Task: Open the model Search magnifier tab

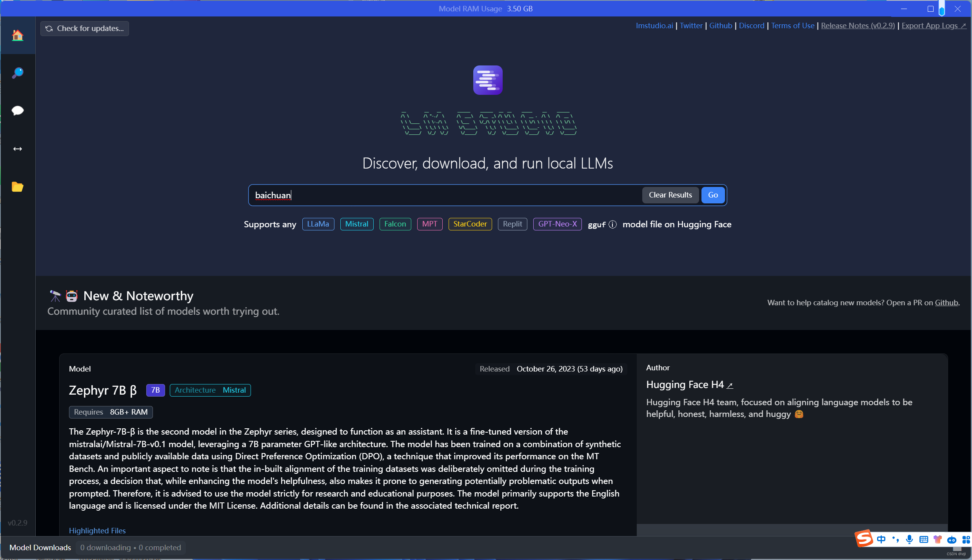Action: point(18,73)
